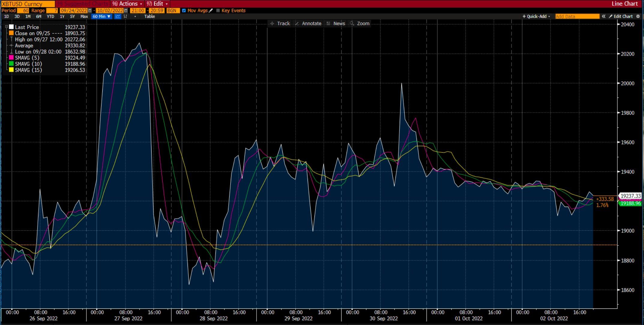The height and width of the screenshot is (325, 644).
Task: Click the Add Data input field
Action: click(577, 17)
